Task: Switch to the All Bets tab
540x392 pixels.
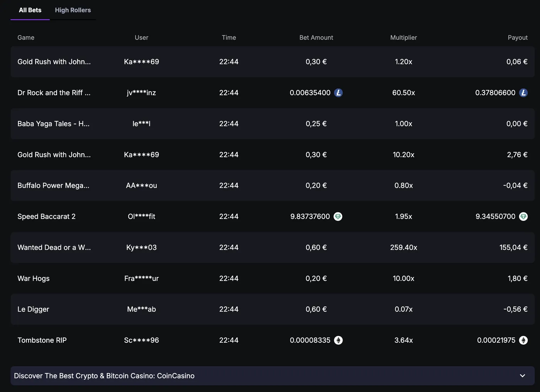Action: coord(30,10)
